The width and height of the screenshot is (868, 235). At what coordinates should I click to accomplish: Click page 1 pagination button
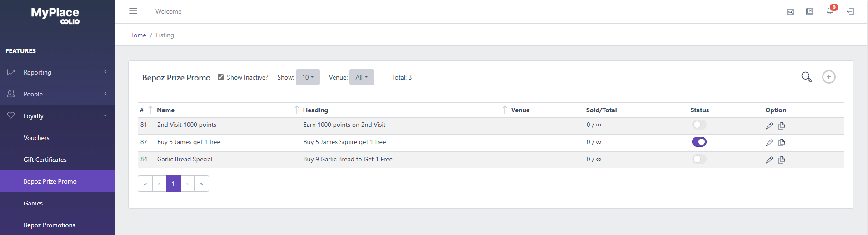[x=173, y=184]
